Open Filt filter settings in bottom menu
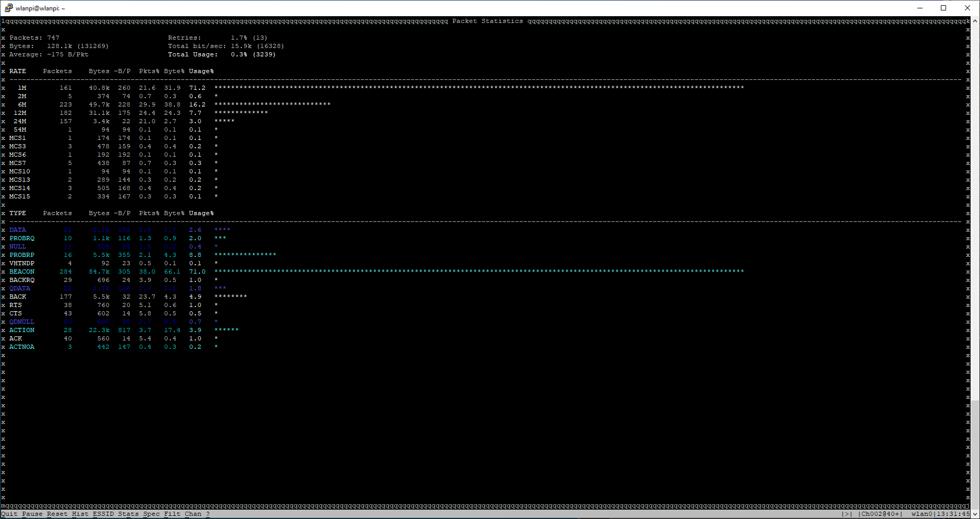980x519 pixels. pyautogui.click(x=172, y=514)
